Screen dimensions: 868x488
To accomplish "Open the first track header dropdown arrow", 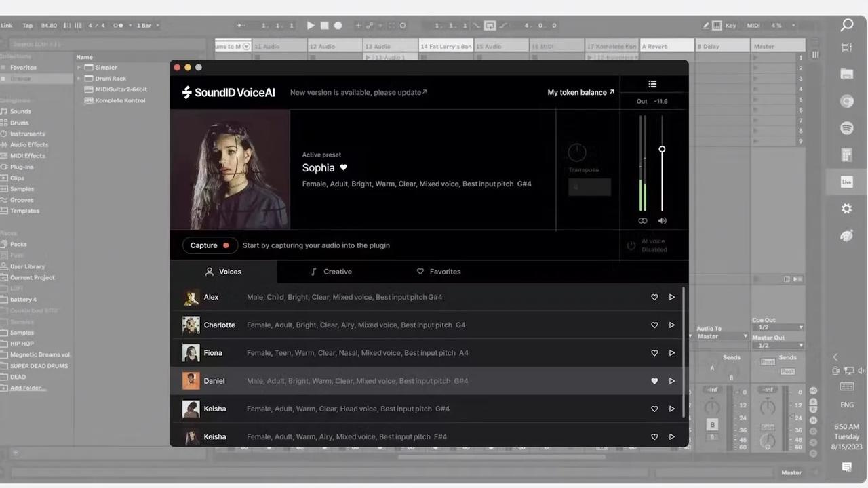I will pos(246,47).
